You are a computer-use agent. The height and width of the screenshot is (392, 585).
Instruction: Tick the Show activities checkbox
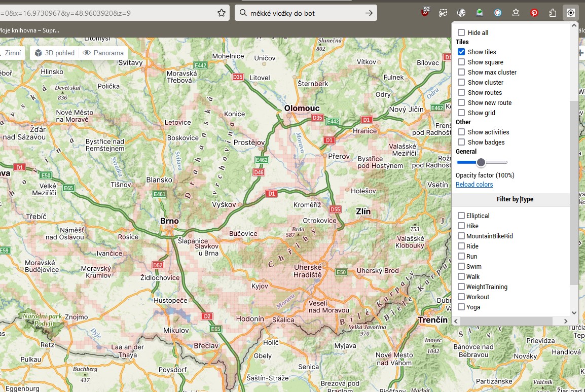pos(461,132)
